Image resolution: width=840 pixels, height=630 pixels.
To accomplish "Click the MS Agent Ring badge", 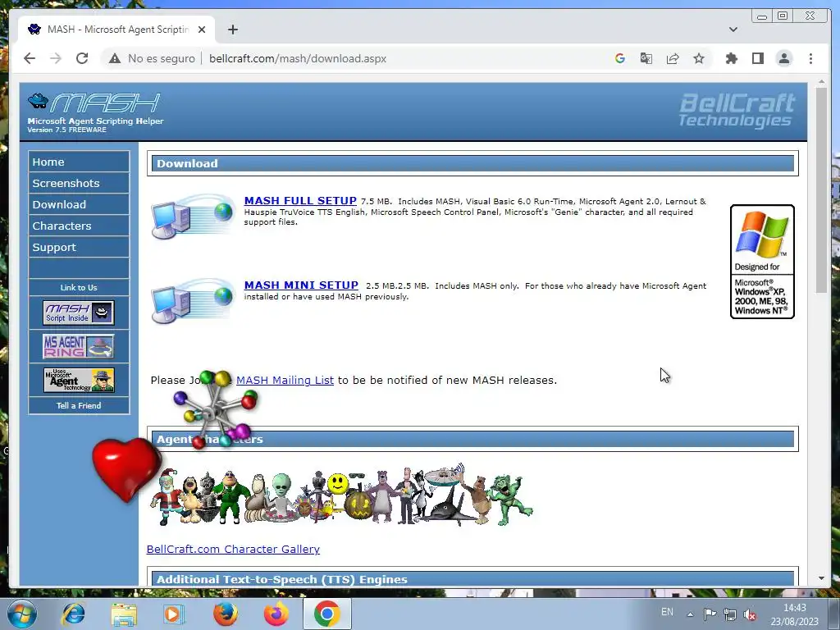I will tap(79, 346).
